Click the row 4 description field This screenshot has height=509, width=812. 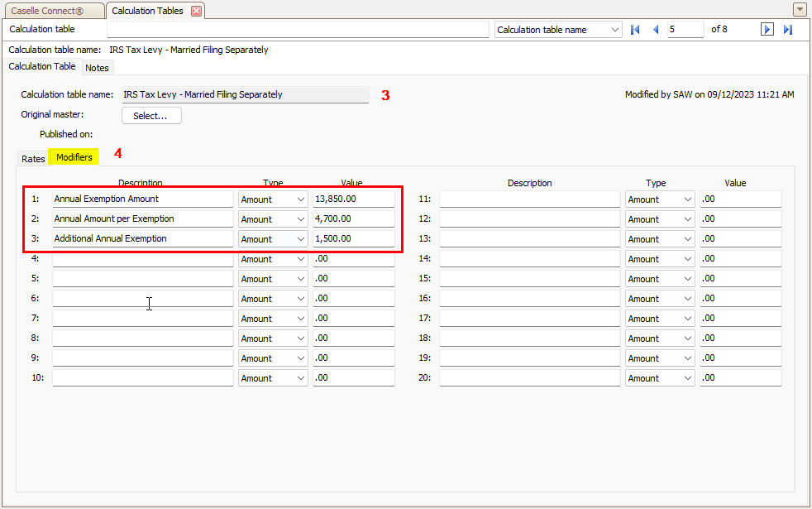142,259
